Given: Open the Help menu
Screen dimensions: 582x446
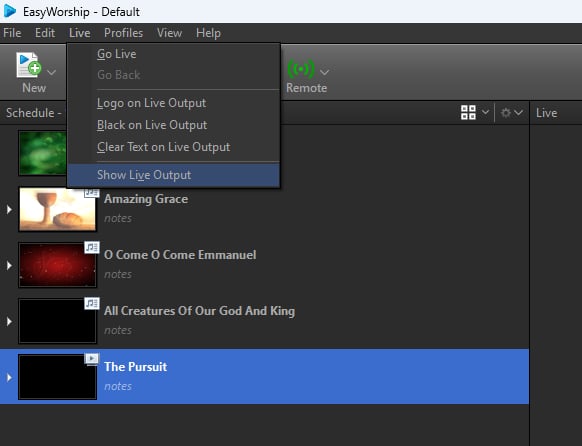Looking at the screenshot, I should click(208, 33).
